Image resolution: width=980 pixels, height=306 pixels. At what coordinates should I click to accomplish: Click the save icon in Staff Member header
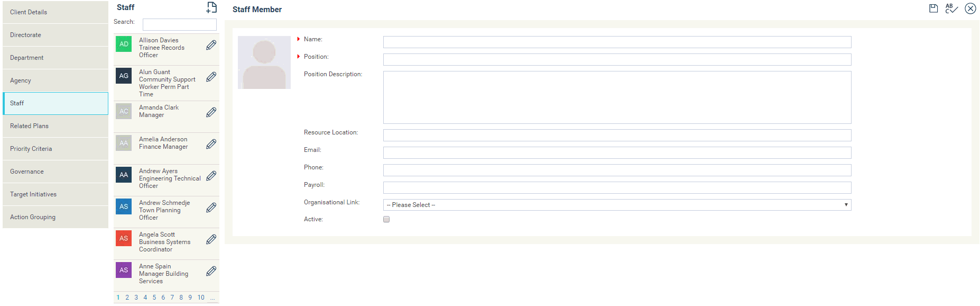[933, 8]
